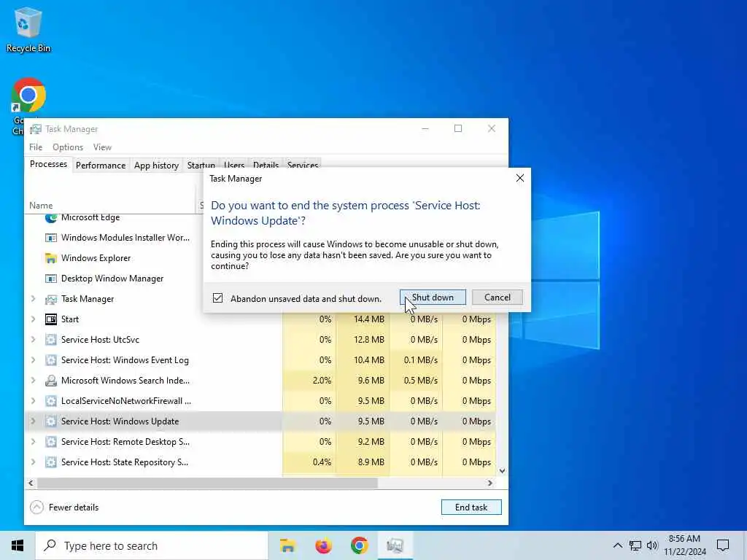747x560 pixels.
Task: Click the horizontal scrollbar right arrow
Action: pos(490,483)
